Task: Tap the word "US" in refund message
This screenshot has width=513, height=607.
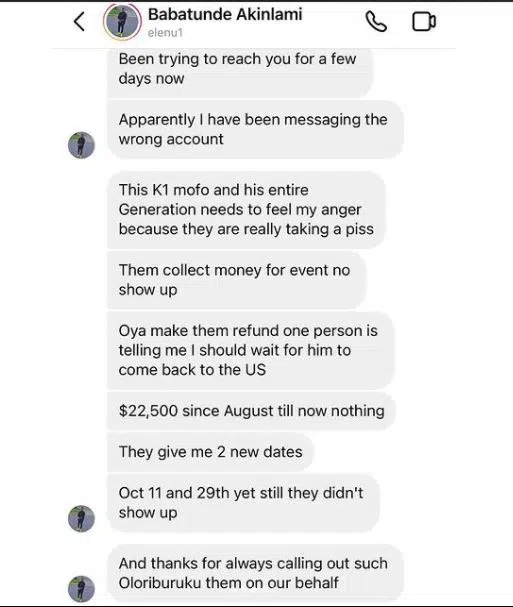Action: (256, 370)
